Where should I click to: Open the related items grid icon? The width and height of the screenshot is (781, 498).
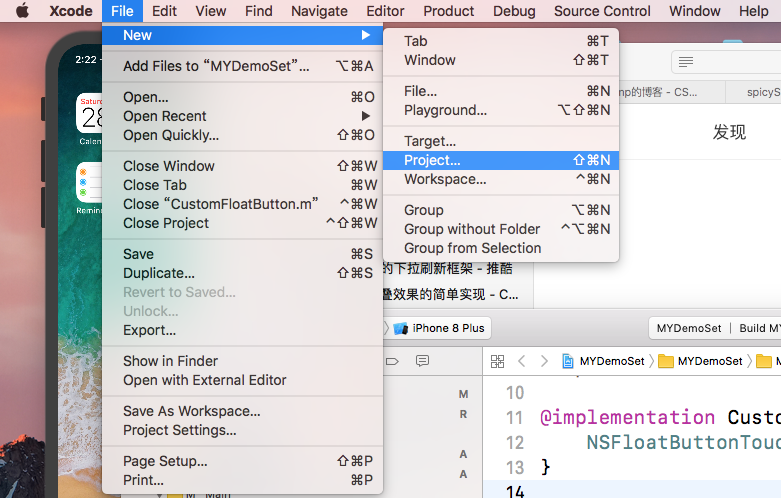[x=497, y=361]
